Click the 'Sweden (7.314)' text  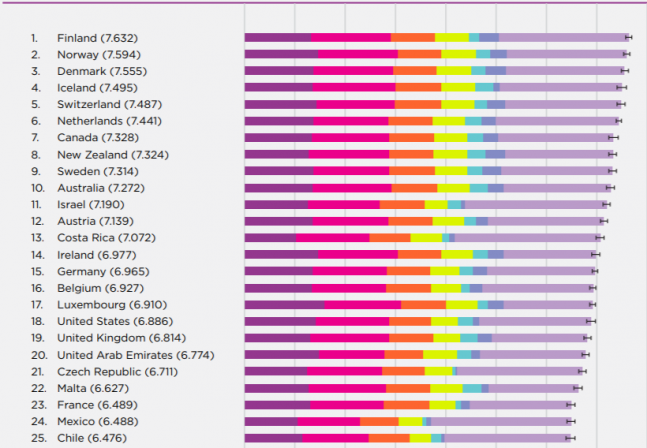(x=98, y=171)
